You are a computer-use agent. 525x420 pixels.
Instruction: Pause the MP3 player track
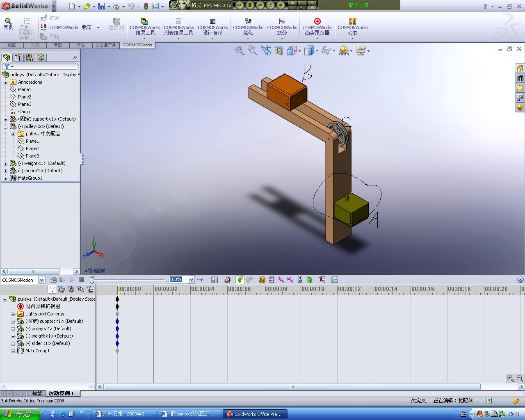click(250, 5)
